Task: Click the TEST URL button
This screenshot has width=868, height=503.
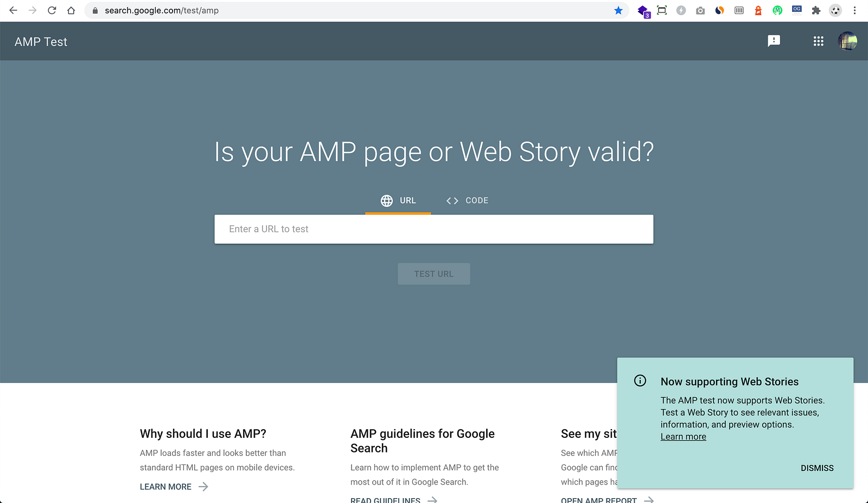Action: click(x=434, y=274)
